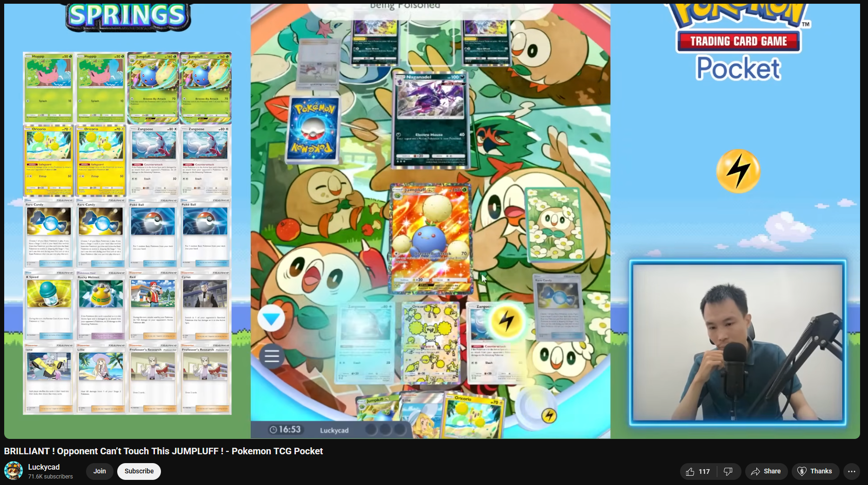Click the 71.6K subscribers count
Image resolution: width=868 pixels, height=485 pixels.
(50, 477)
